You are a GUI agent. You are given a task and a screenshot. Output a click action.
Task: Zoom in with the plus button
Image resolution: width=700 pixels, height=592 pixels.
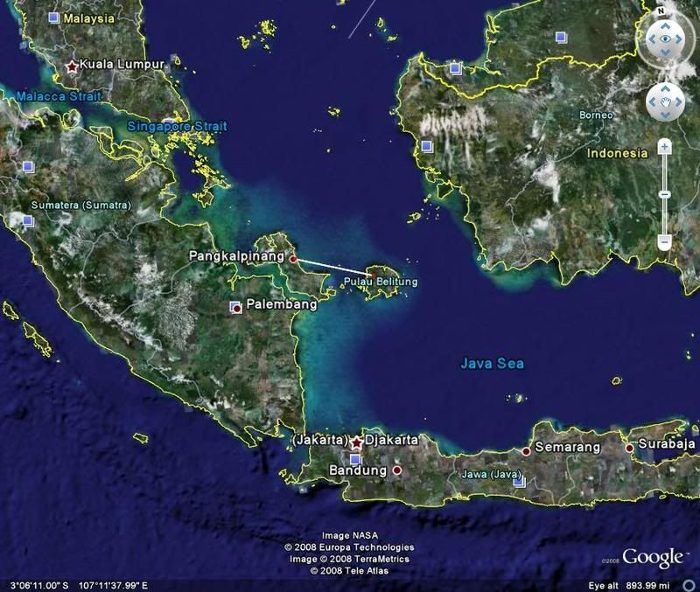tap(665, 146)
